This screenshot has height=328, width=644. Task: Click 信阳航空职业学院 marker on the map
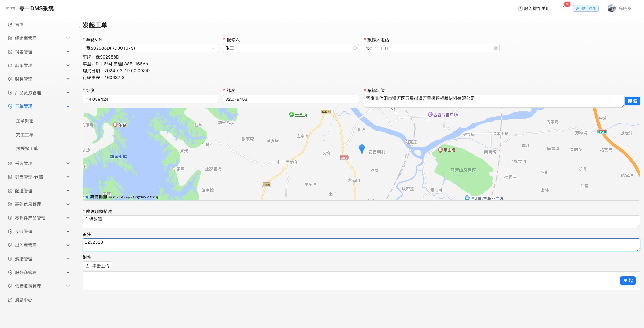coord(467,198)
